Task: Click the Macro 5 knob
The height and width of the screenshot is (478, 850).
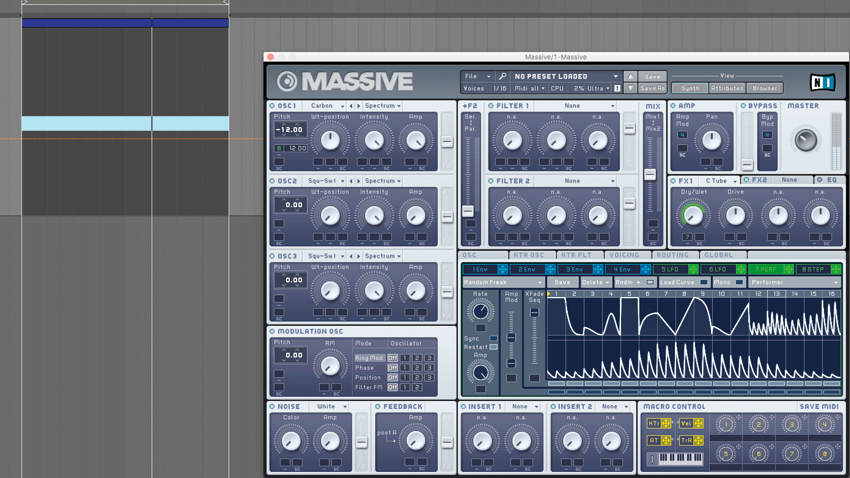Action: point(726,453)
